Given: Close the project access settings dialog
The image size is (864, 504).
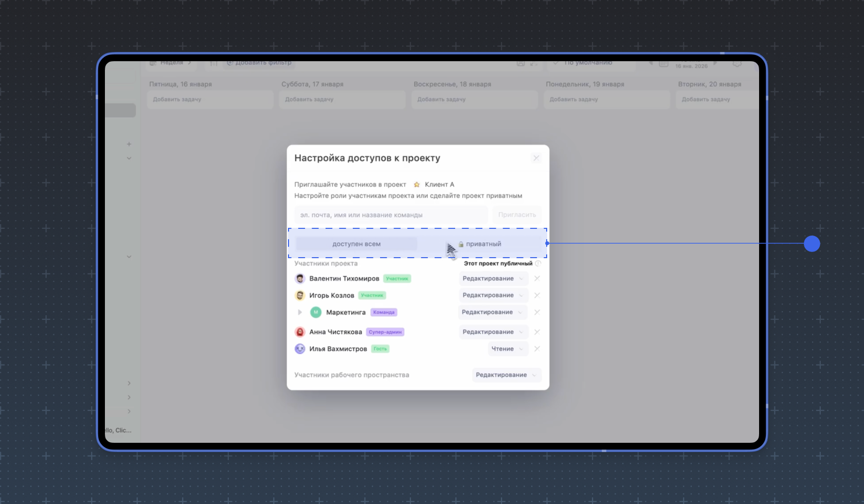Looking at the screenshot, I should 536,158.
